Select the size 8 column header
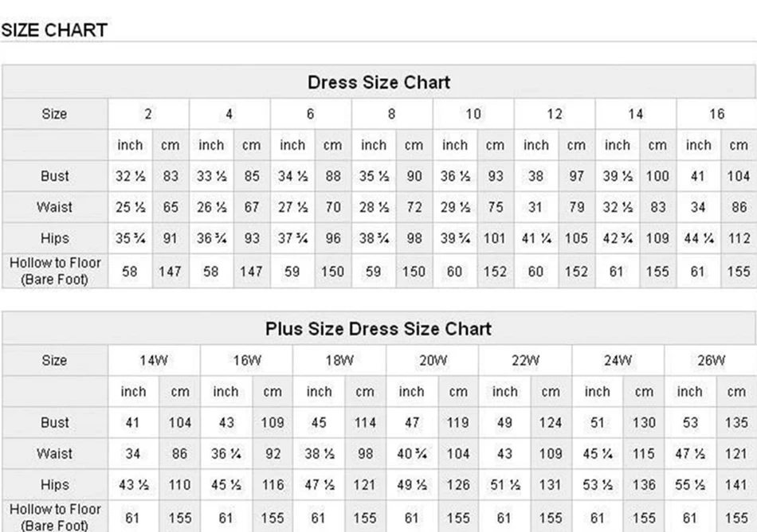This screenshot has height=532, width=757. (x=391, y=114)
